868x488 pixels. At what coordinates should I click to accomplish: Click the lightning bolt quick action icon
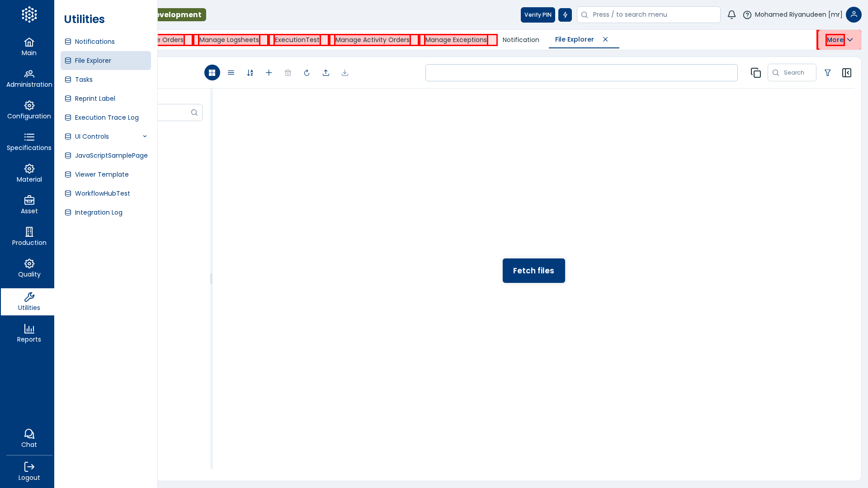565,15
